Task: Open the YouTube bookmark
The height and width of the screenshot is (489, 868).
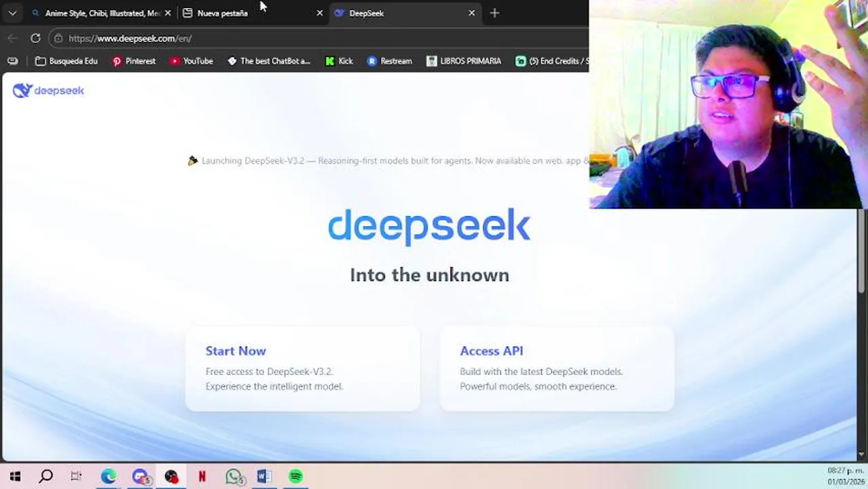Action: pyautogui.click(x=192, y=61)
